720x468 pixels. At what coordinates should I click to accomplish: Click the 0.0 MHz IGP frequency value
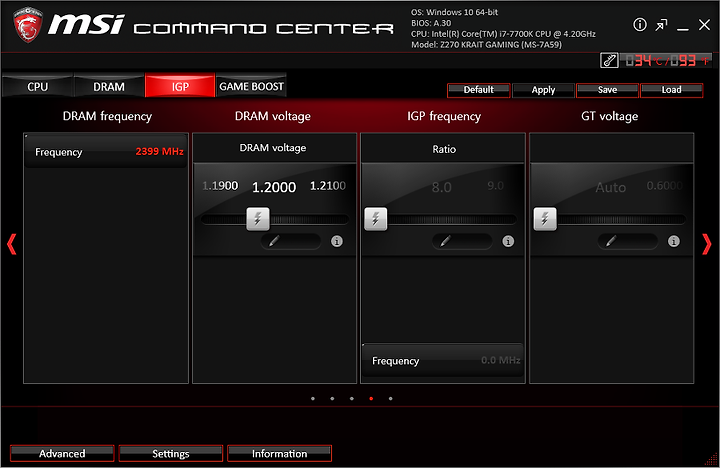click(501, 360)
